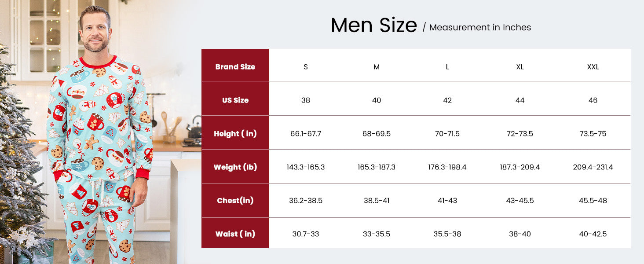Click the Measurement in Inches subtitle
The height and width of the screenshot is (264, 644).
480,27
